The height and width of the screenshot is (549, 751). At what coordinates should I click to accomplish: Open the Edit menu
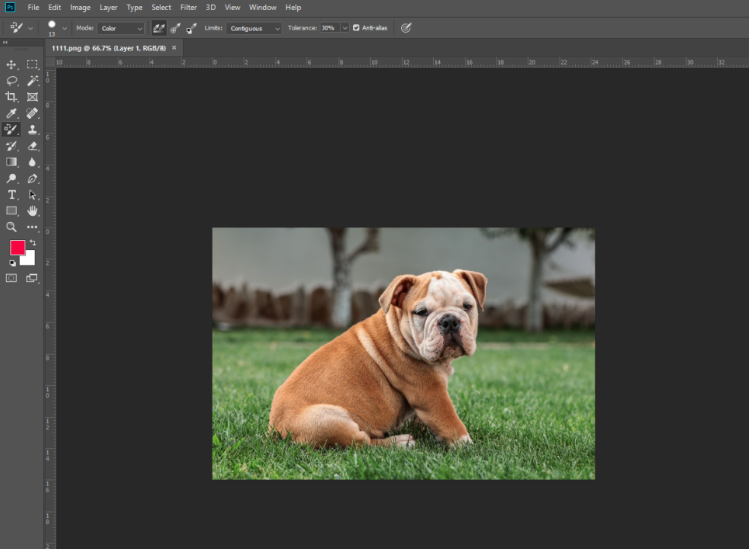[55, 7]
